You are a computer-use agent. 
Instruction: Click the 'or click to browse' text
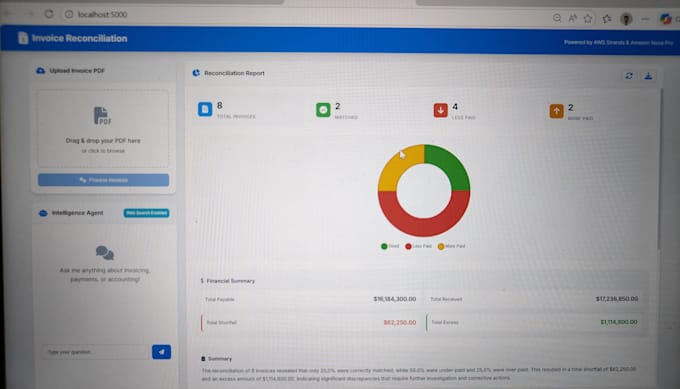(103, 151)
